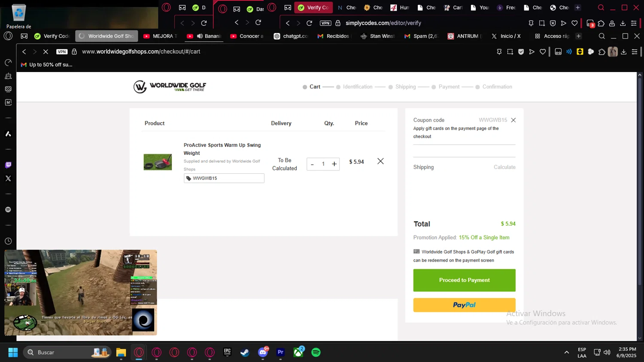Show hidden system tray icons

[566, 353]
